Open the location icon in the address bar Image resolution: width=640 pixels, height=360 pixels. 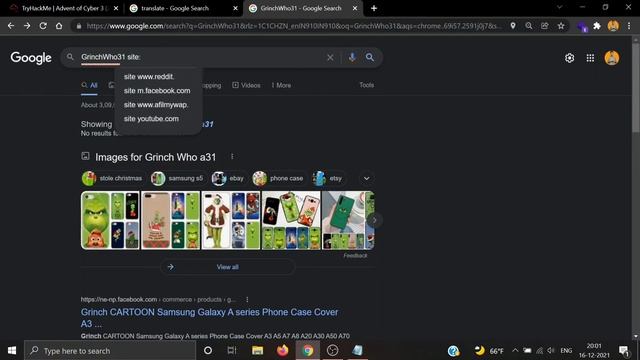click(513, 26)
